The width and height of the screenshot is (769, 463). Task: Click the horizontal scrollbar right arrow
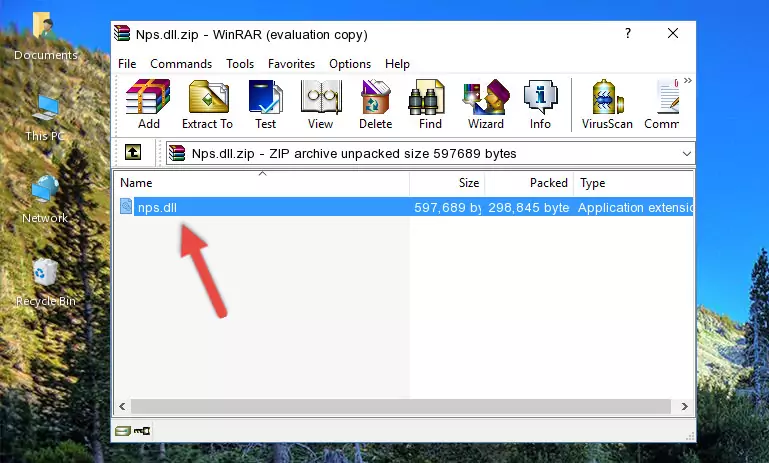pos(685,407)
